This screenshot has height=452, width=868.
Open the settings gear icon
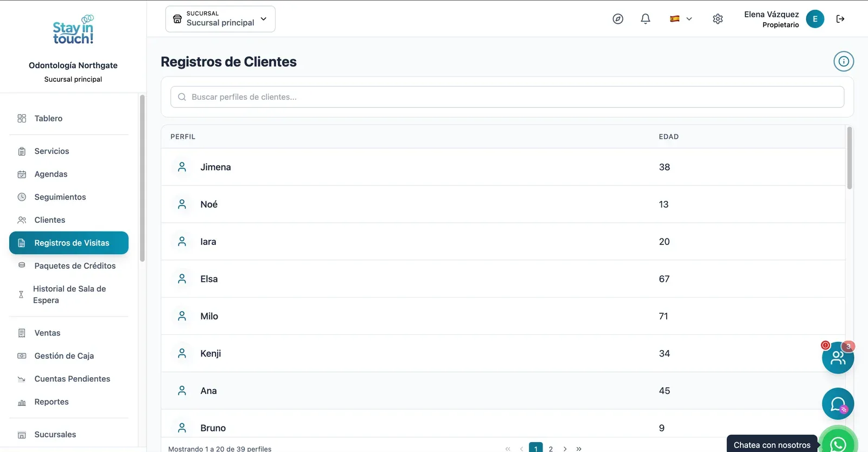718,19
